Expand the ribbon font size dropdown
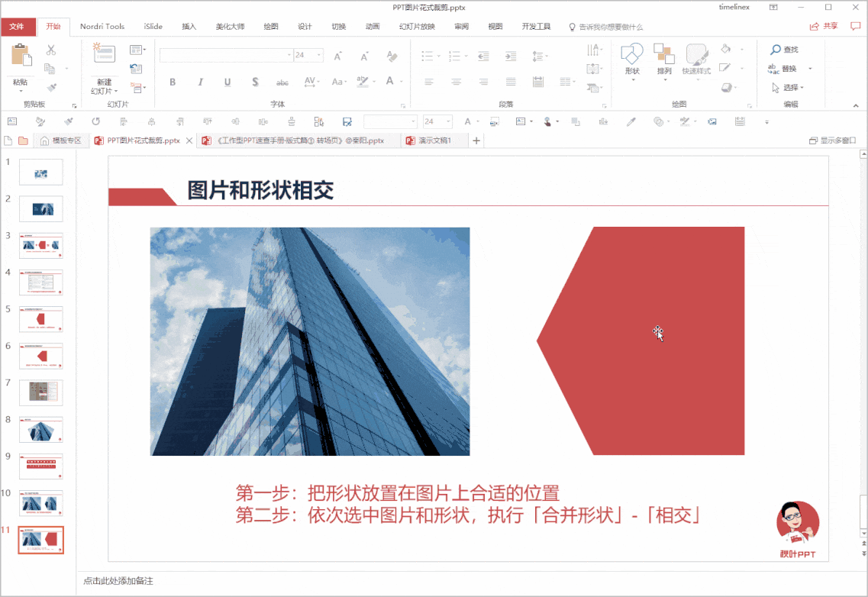The height and width of the screenshot is (597, 868). pyautogui.click(x=319, y=55)
